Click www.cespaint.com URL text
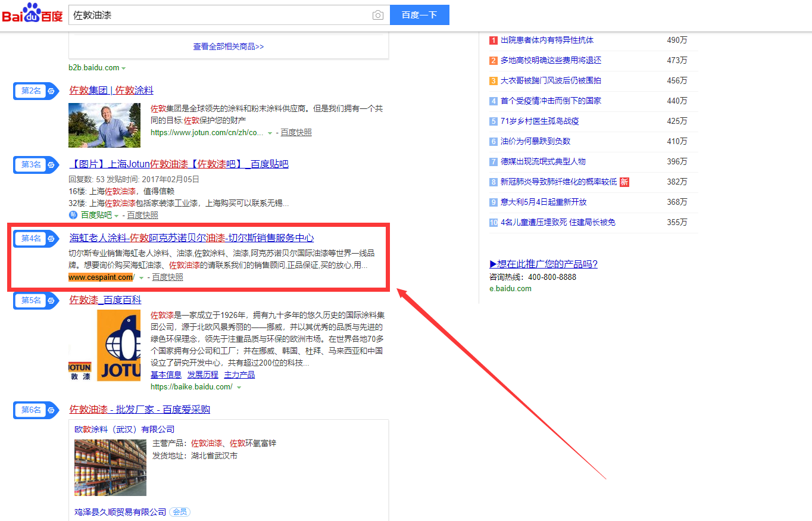Image resolution: width=812 pixels, height=521 pixels. (102, 277)
